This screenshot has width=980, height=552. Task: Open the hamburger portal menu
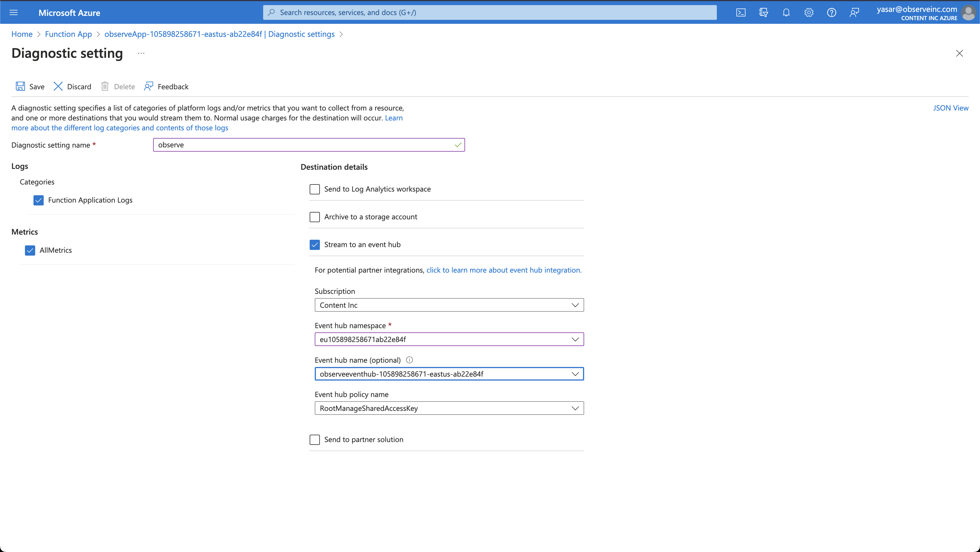click(x=14, y=12)
